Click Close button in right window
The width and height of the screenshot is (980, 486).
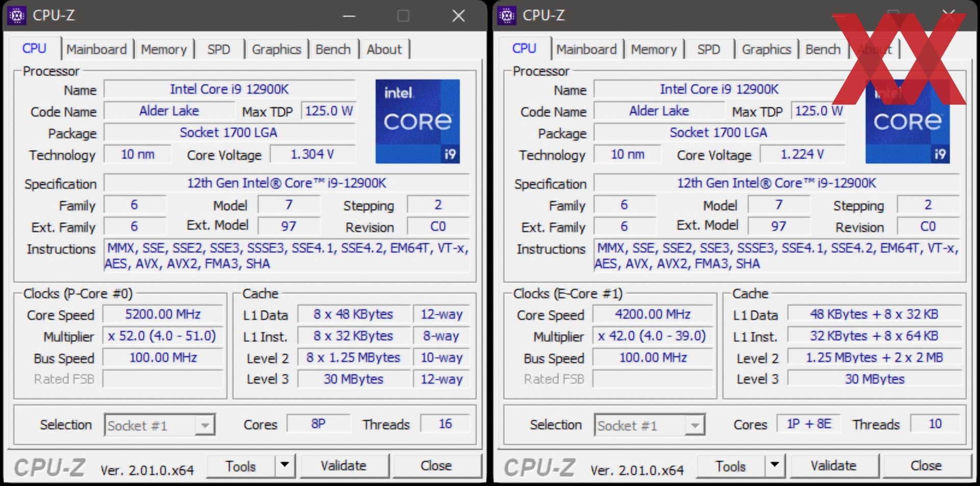click(x=926, y=466)
